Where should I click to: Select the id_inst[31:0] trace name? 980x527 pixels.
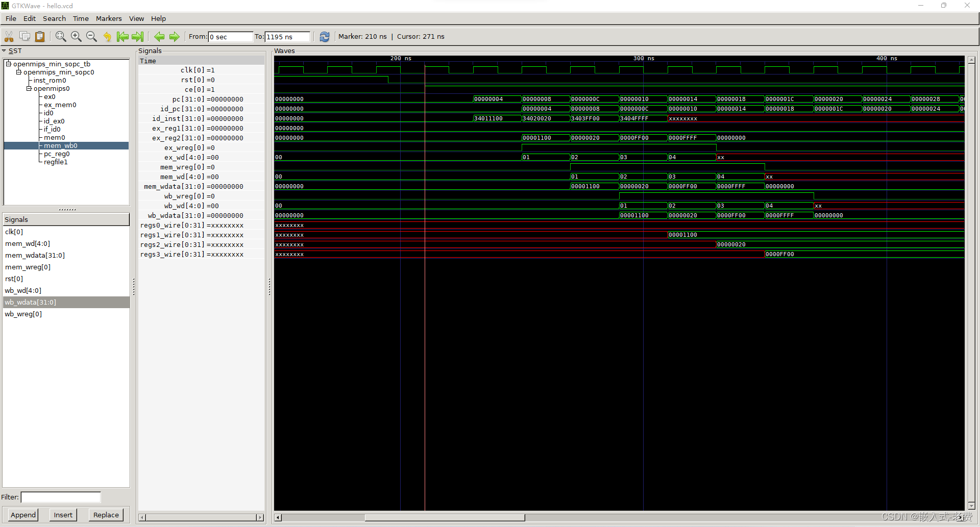(x=178, y=118)
